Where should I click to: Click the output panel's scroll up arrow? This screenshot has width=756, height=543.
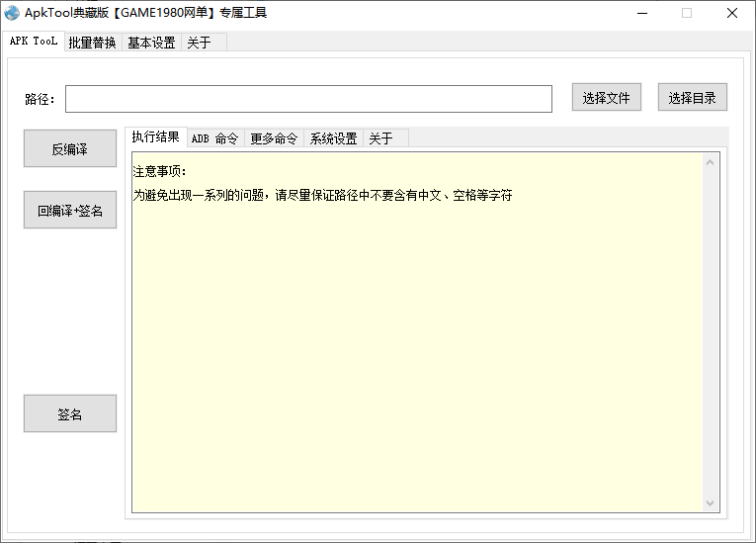(710, 162)
